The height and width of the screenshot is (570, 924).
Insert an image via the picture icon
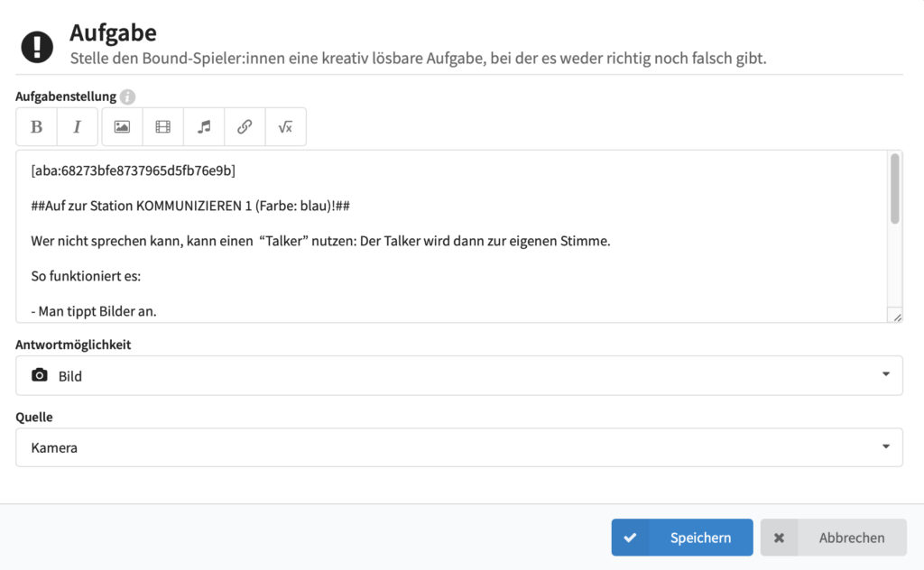122,127
